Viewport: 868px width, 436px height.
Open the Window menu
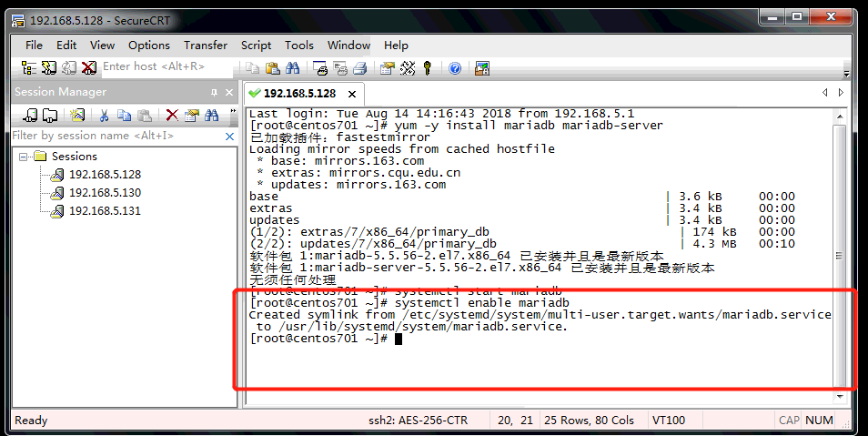point(348,46)
